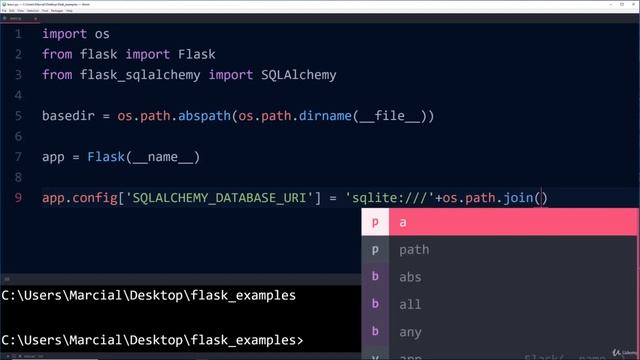Click inside the join() parentheses
Viewport: 640px width, 360px height.
[541, 198]
